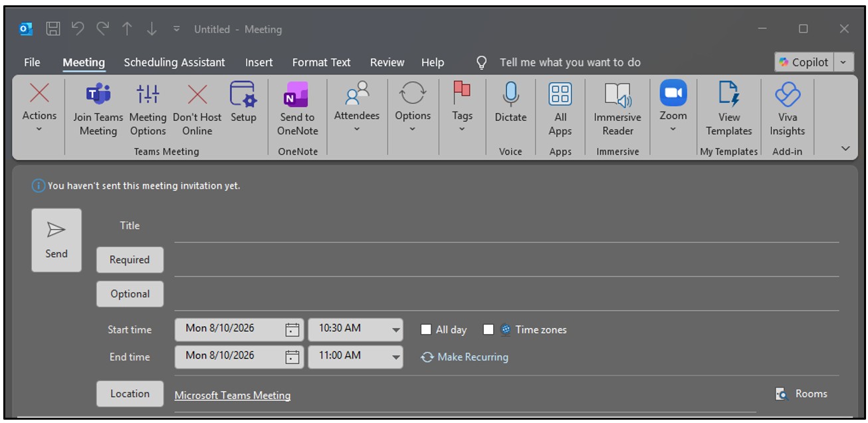
Task: Click the start date Mon 8/10/2026 field
Action: 229,329
